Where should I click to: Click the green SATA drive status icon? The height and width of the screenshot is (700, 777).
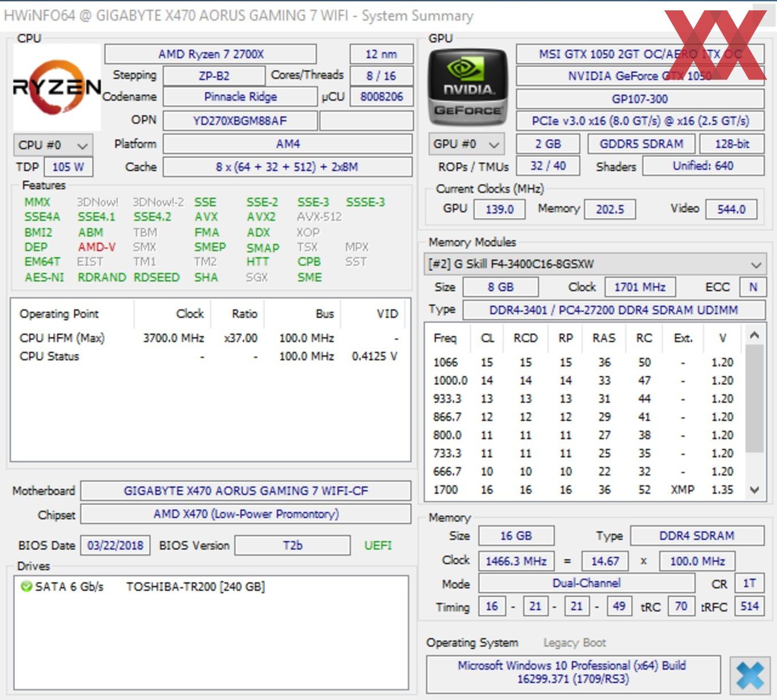coord(26,586)
